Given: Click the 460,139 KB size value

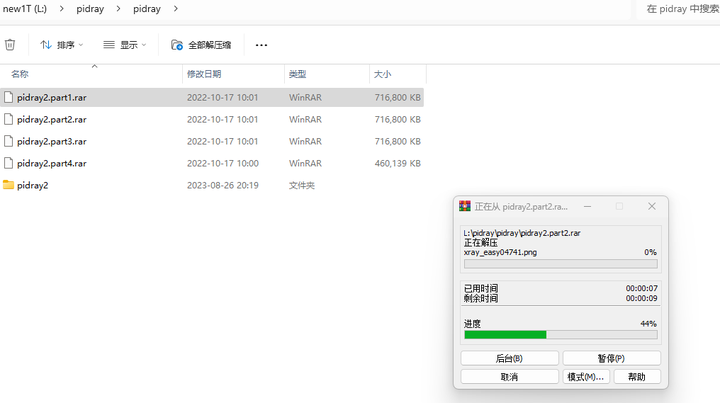Looking at the screenshot, I should pos(398,163).
